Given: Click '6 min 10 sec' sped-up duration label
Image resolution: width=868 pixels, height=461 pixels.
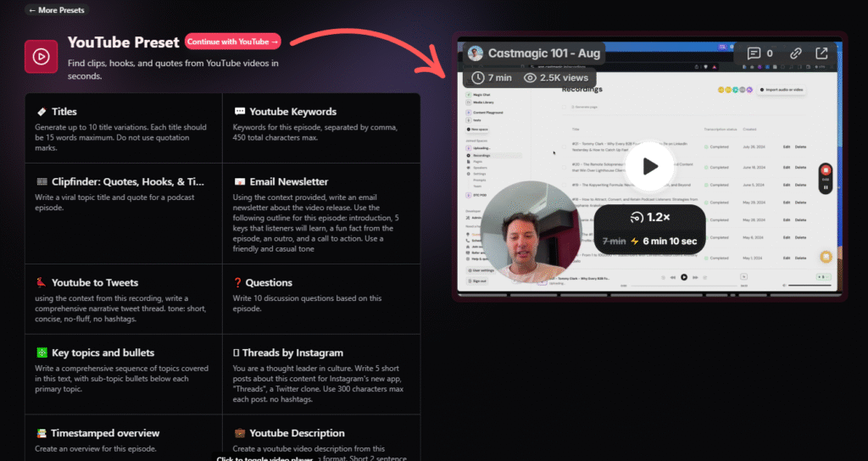Looking at the screenshot, I should (x=670, y=242).
